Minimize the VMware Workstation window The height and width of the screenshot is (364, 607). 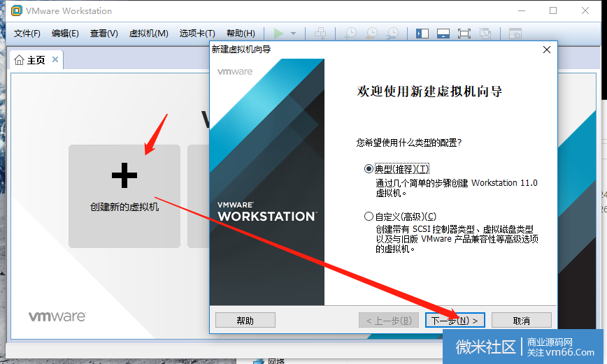pyautogui.click(x=522, y=11)
